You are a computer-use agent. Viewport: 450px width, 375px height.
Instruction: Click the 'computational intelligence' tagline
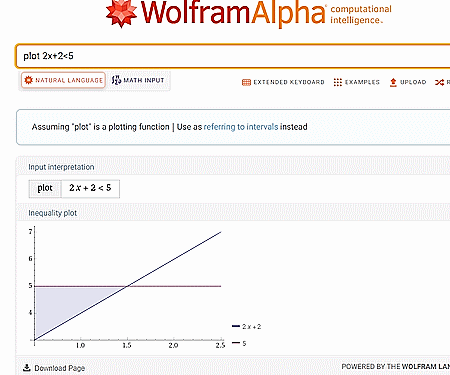pyautogui.click(x=361, y=14)
